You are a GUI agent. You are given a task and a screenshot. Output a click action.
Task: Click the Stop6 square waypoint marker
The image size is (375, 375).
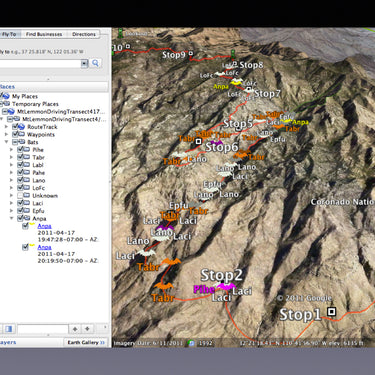click(198, 141)
